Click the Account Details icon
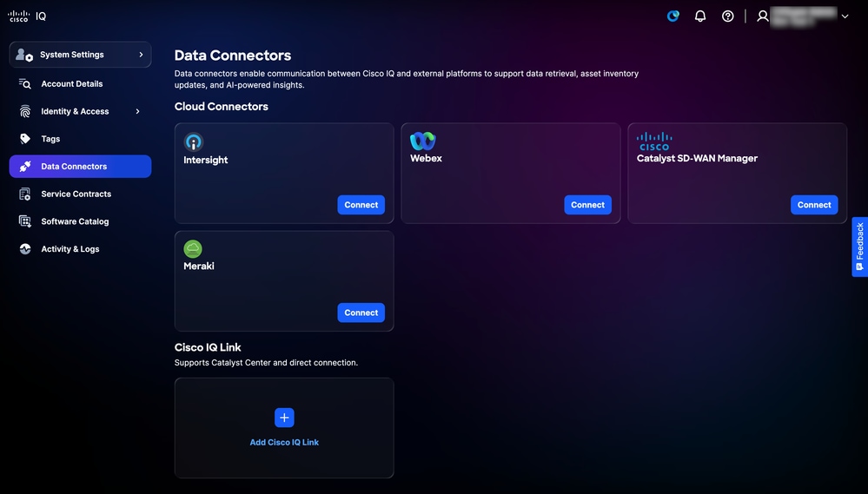The width and height of the screenshot is (868, 494). [x=25, y=83]
